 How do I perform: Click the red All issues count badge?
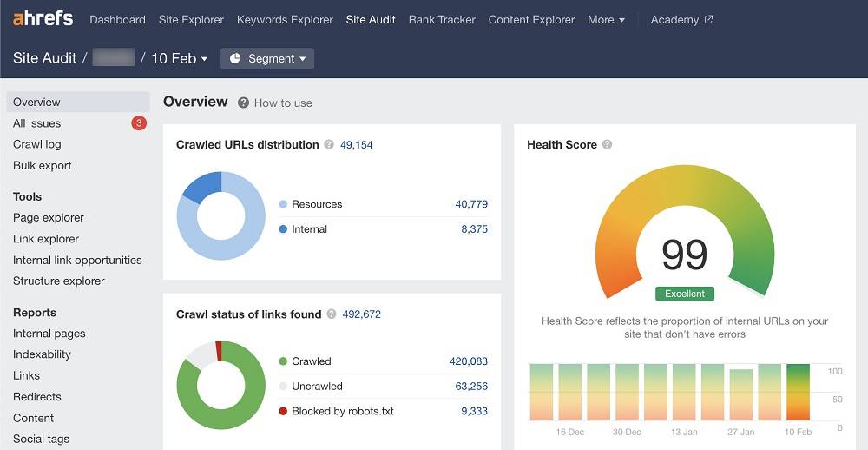139,123
